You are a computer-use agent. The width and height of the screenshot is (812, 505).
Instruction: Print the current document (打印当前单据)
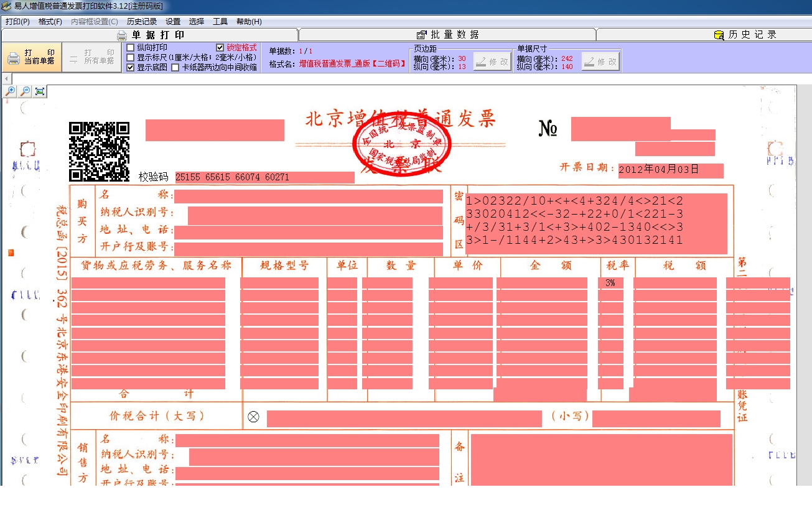[x=32, y=57]
